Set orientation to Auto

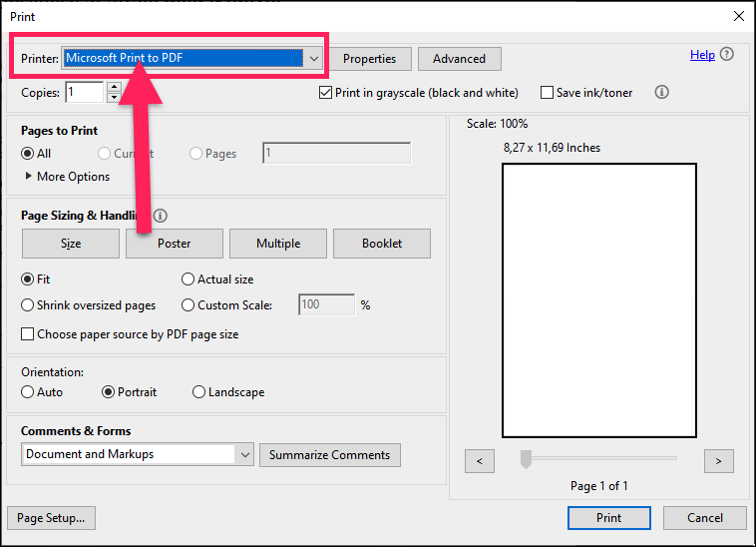point(28,392)
